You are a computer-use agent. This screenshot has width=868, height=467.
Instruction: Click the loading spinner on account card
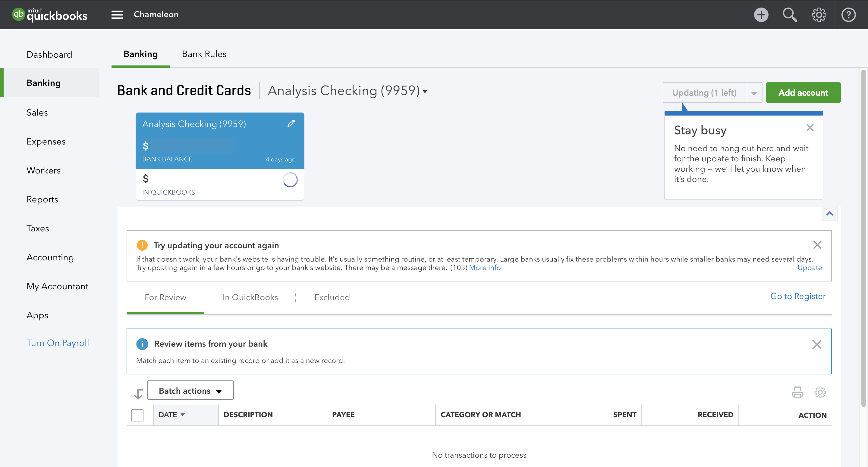click(x=290, y=180)
